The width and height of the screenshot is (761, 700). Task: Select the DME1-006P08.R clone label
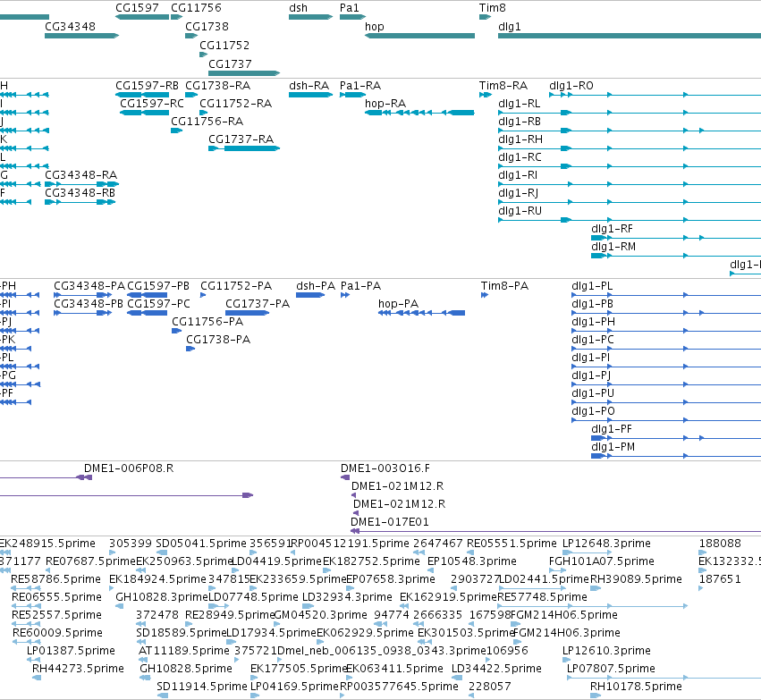click(x=129, y=468)
